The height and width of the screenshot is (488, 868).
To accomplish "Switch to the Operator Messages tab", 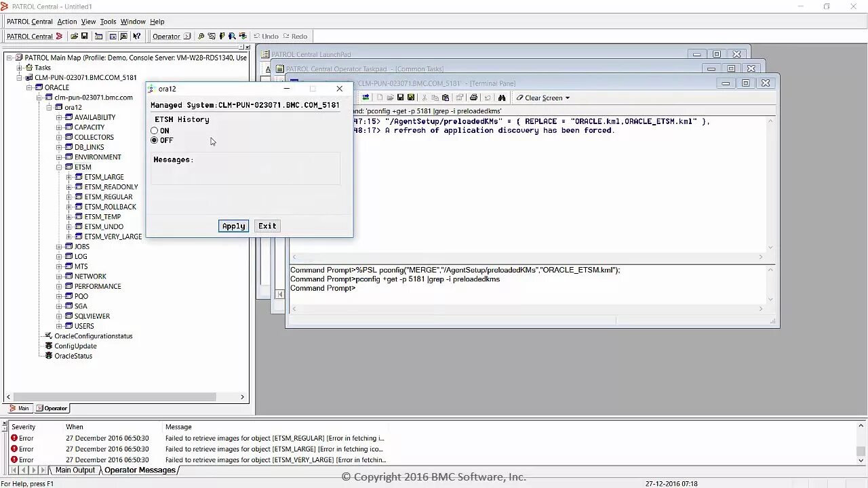I will click(140, 470).
